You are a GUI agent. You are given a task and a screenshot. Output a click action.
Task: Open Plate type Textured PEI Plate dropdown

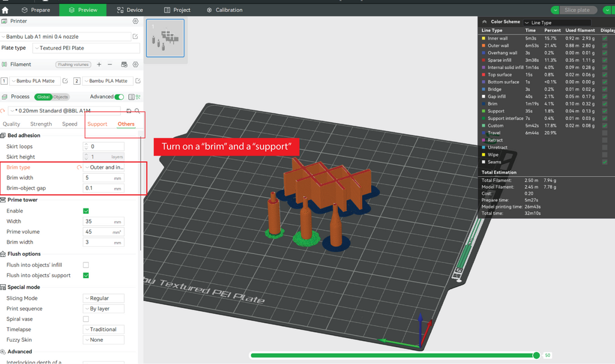point(86,48)
